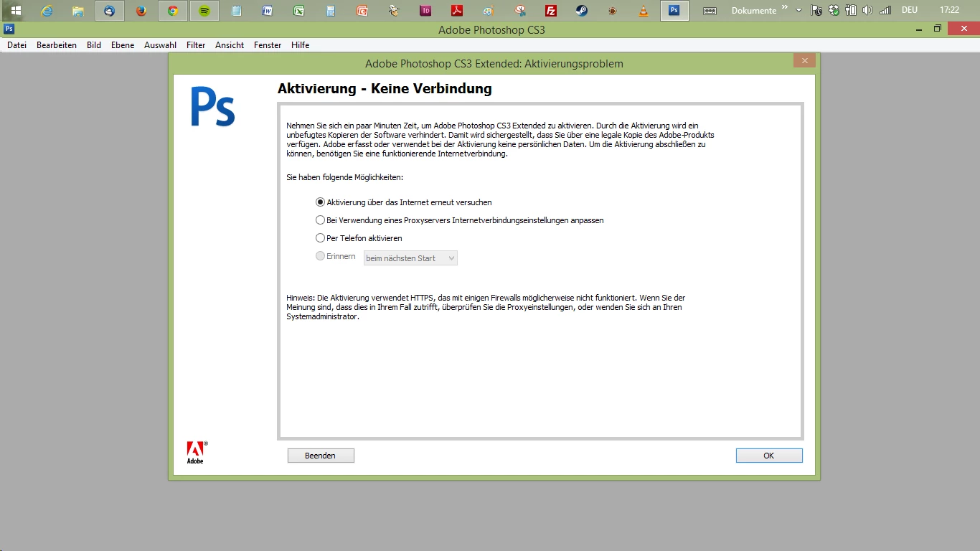Open the Ebene menu
980x551 pixels.
click(x=123, y=45)
